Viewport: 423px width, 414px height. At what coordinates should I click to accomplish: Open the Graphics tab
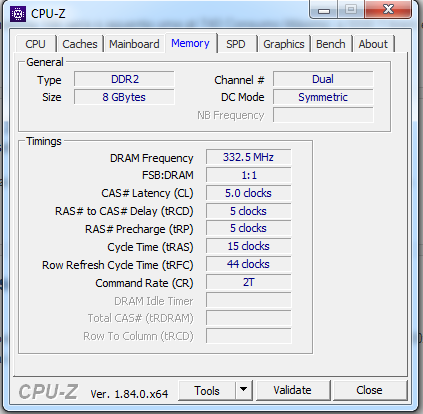point(284,44)
